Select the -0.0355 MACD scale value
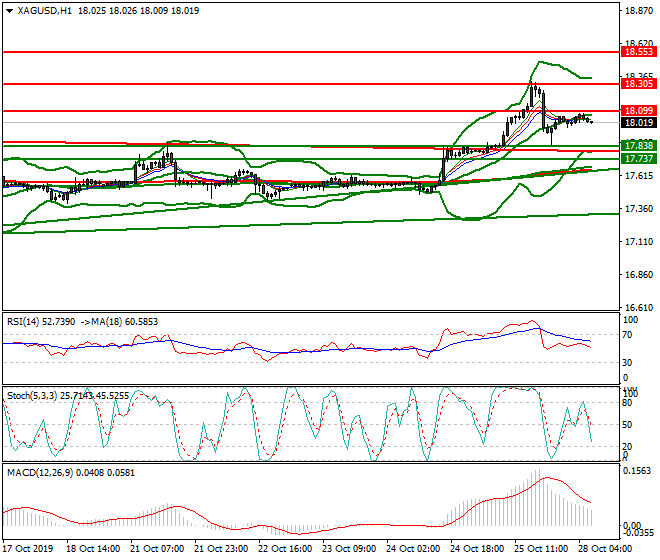The width and height of the screenshot is (660, 560). pyautogui.click(x=639, y=533)
